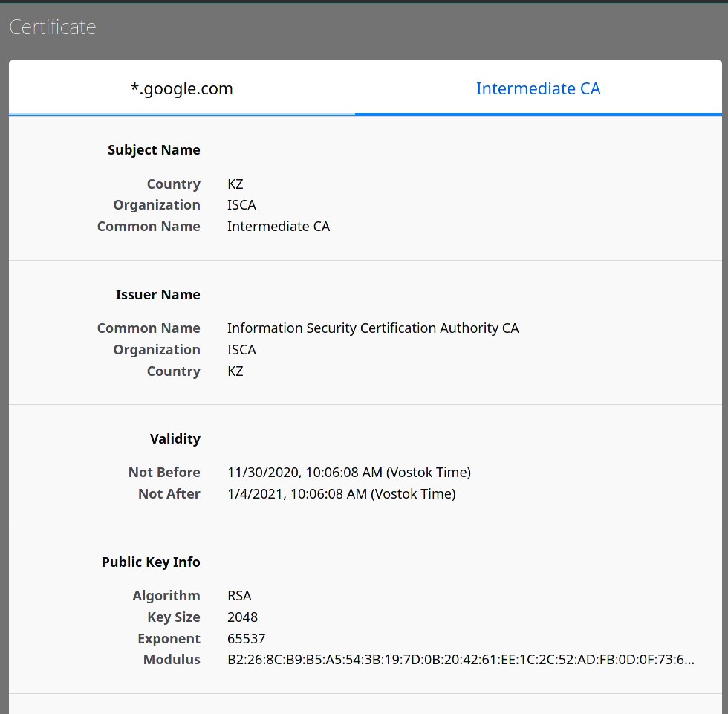Expand the truncated Modulus value
The width and height of the screenshot is (728, 714).
point(461,659)
